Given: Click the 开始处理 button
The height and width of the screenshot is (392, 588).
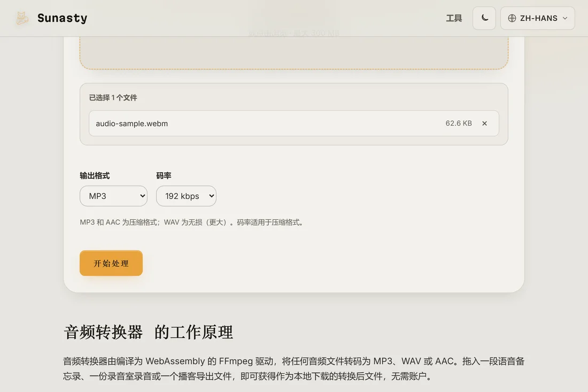Looking at the screenshot, I should 111,263.
